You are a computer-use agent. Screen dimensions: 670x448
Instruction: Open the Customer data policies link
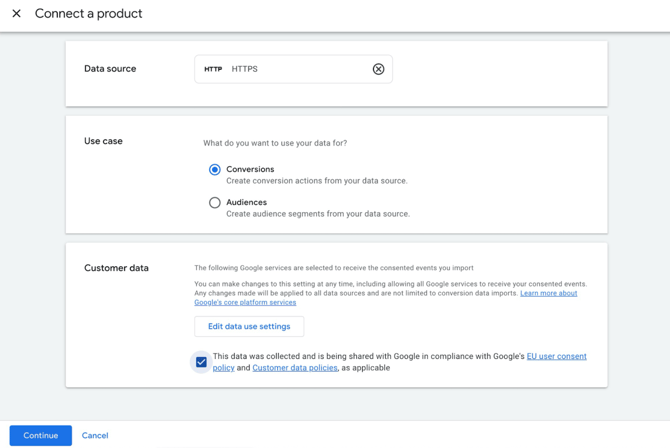(295, 368)
